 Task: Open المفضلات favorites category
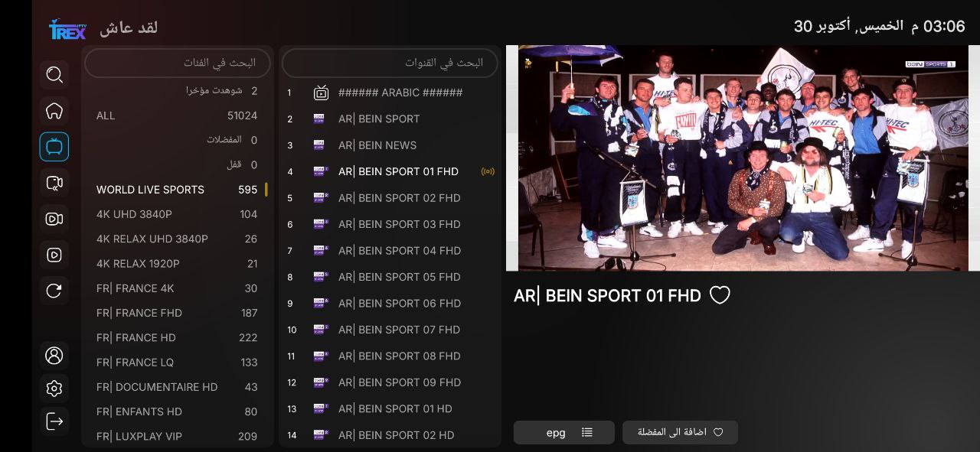tap(178, 140)
